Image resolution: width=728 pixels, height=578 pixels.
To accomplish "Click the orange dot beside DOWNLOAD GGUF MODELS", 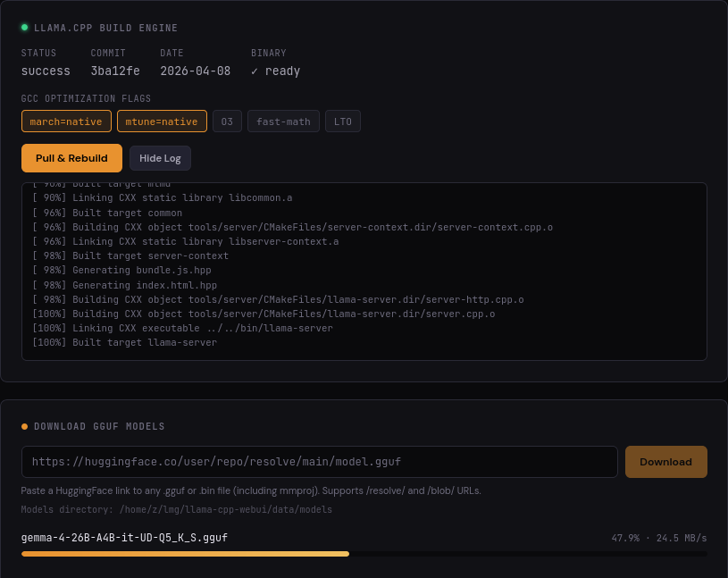I will (x=25, y=426).
